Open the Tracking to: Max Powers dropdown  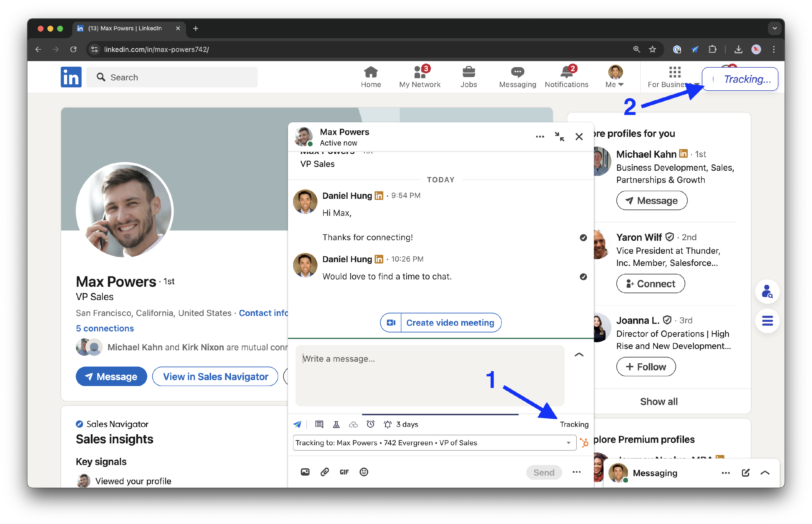pos(434,442)
